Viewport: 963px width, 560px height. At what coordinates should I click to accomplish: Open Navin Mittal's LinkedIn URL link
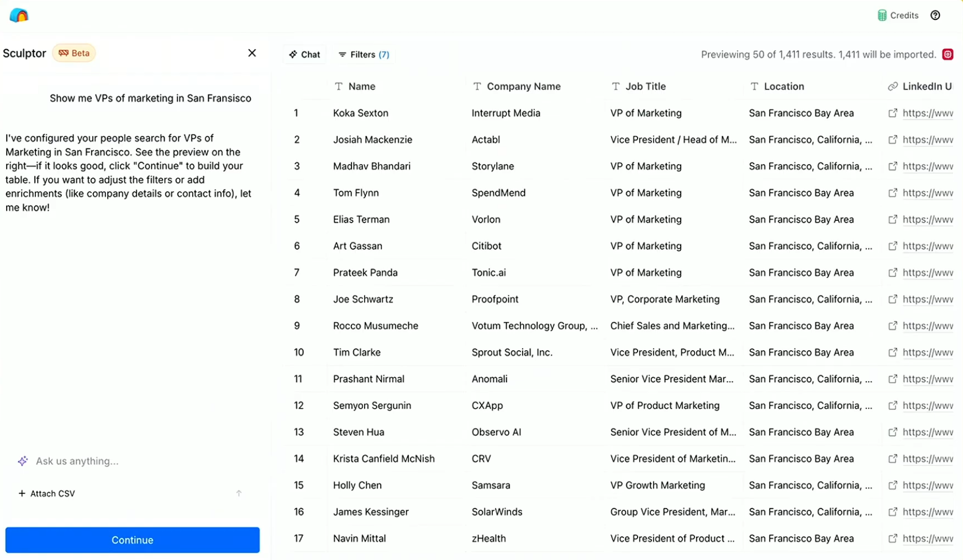coord(928,538)
